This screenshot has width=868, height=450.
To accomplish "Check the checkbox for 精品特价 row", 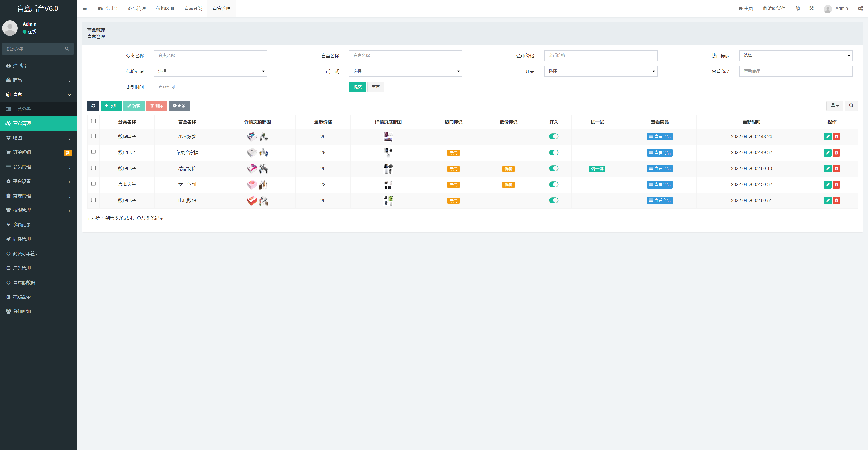I will click(x=93, y=168).
